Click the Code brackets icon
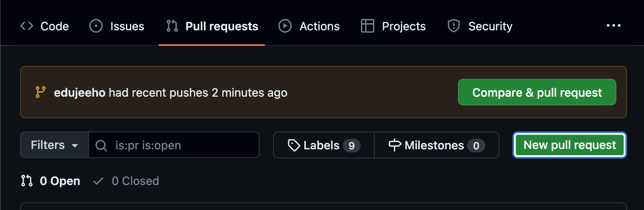This screenshot has width=644, height=210. point(27,26)
